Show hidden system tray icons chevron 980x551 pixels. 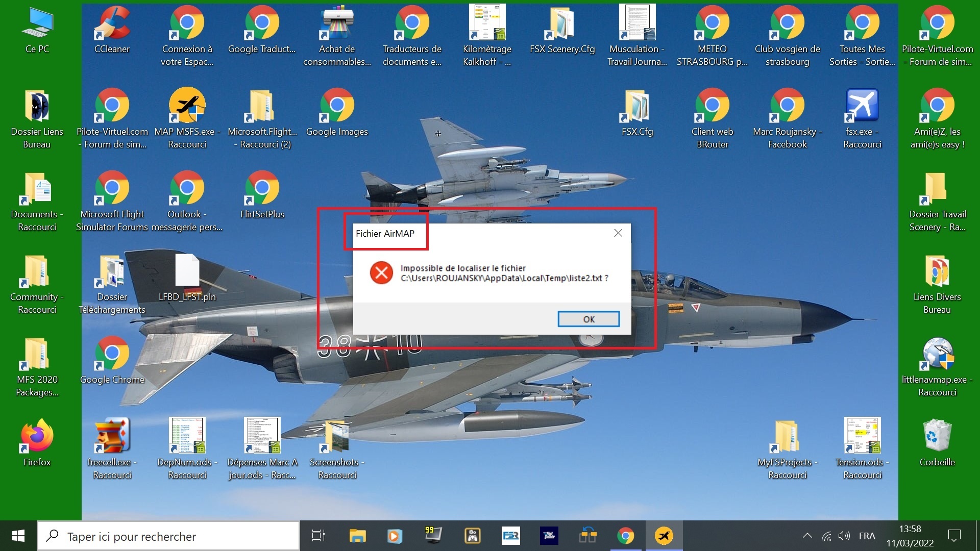807,536
